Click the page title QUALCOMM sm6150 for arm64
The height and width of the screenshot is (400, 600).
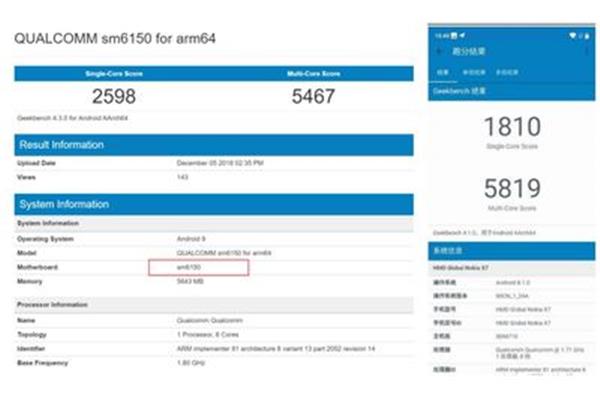click(x=115, y=38)
